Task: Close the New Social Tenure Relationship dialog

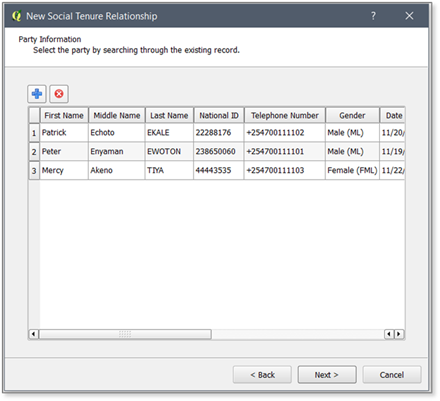Action: click(x=409, y=16)
